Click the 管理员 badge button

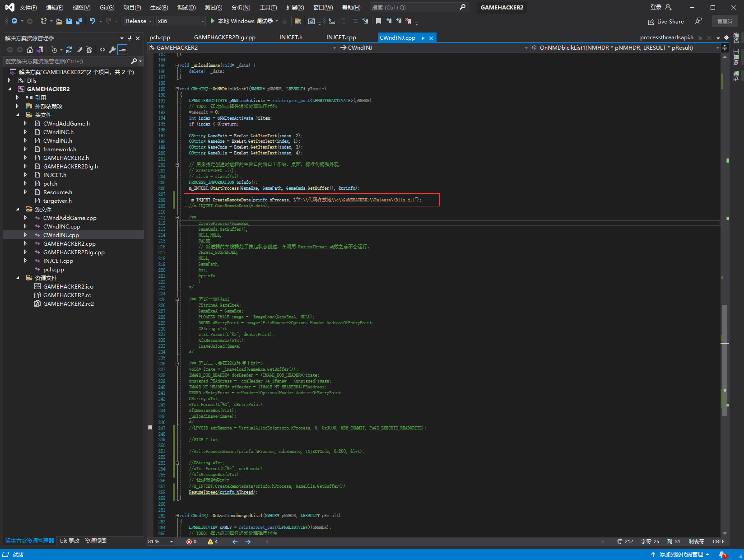pyautogui.click(x=725, y=21)
